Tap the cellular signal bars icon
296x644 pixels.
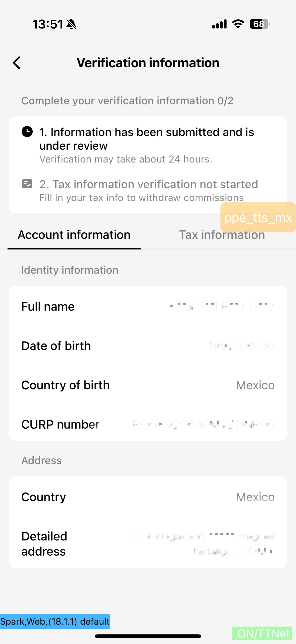[219, 24]
